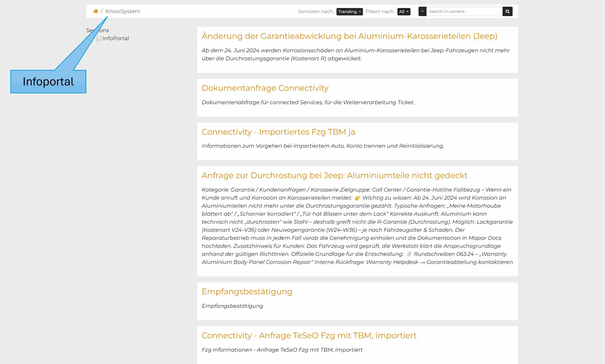Screen dimensions: 605x364
Task: Open Dokumentanfrage Connectivity article
Action: [265, 88]
